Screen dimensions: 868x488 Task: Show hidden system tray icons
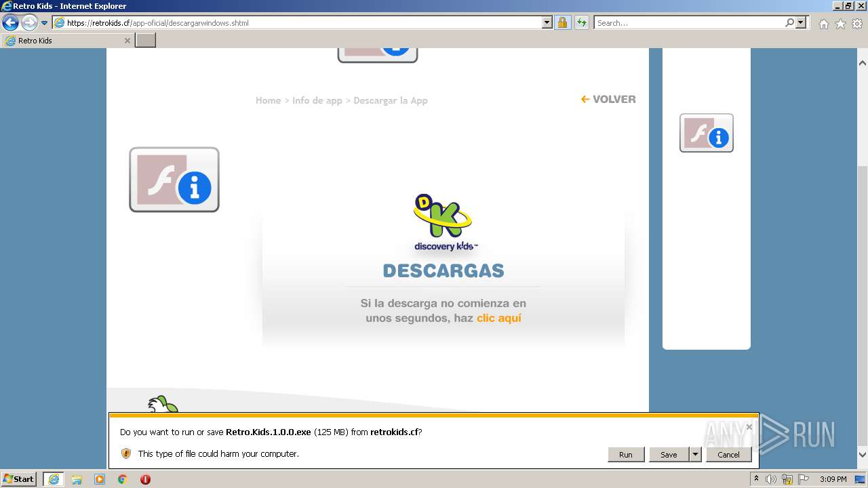click(x=756, y=479)
